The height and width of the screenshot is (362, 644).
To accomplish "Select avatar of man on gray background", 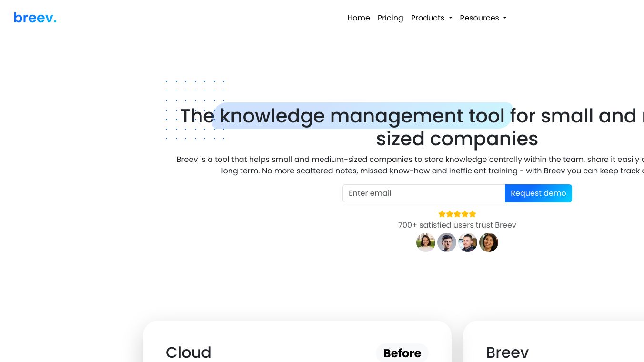I will click(x=447, y=242).
